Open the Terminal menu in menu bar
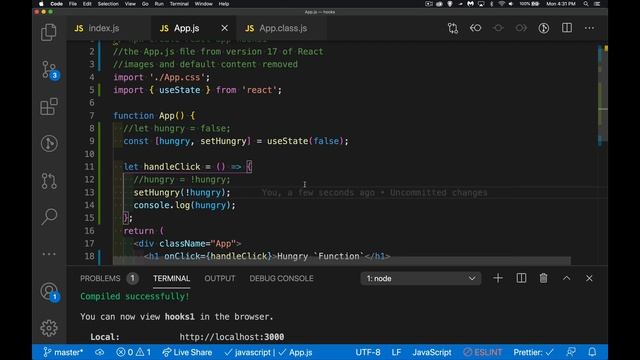This screenshot has height=360, width=640. 179,4
